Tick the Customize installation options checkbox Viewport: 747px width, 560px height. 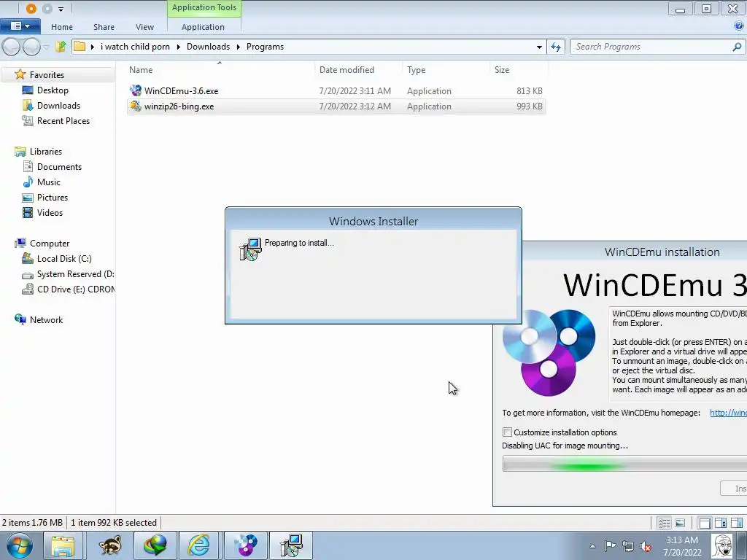pos(508,432)
